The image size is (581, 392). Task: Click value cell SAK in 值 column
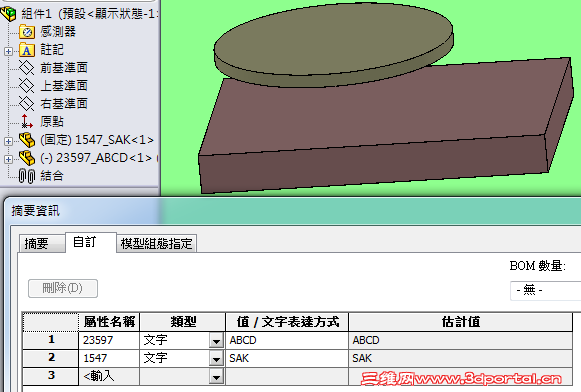tap(287, 358)
